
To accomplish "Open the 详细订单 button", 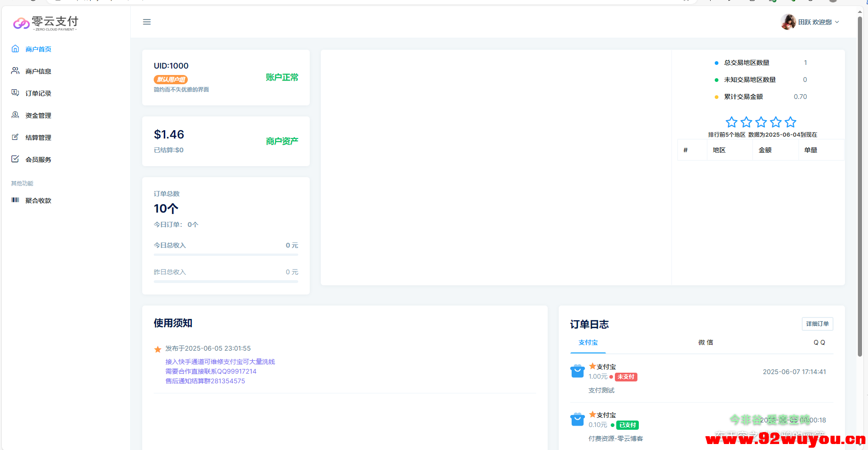I will (817, 324).
